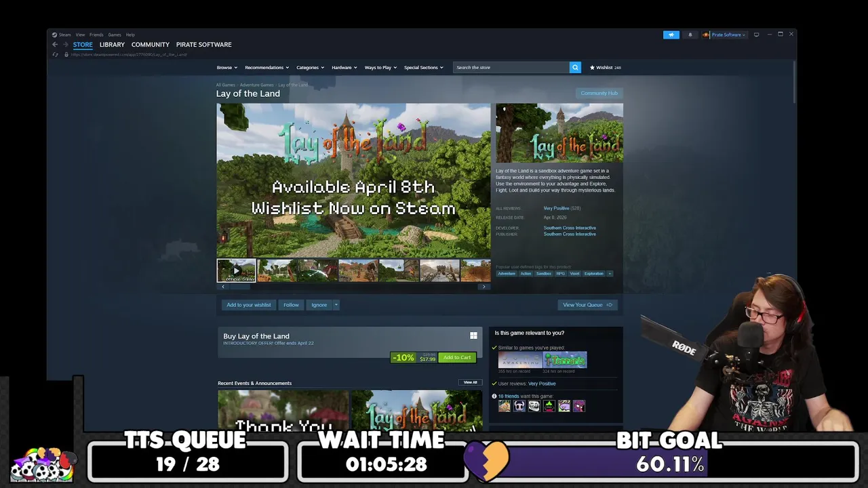
Task: Click in the Search the store field
Action: click(x=511, y=67)
